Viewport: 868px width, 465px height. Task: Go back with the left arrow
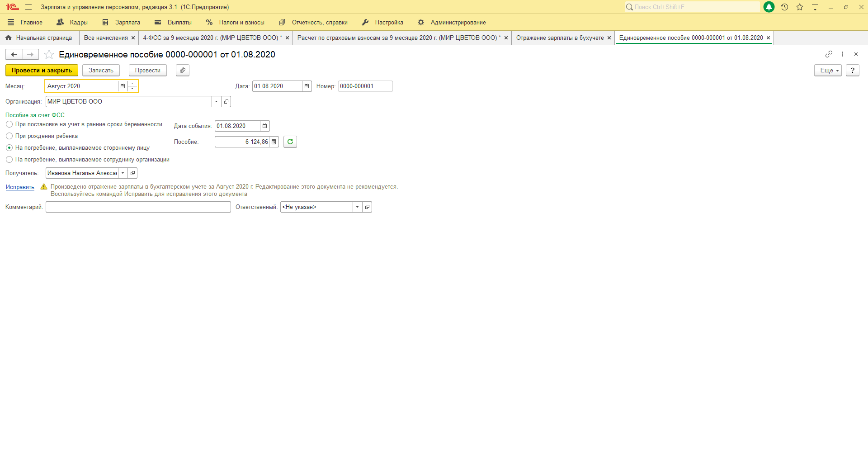coord(14,54)
